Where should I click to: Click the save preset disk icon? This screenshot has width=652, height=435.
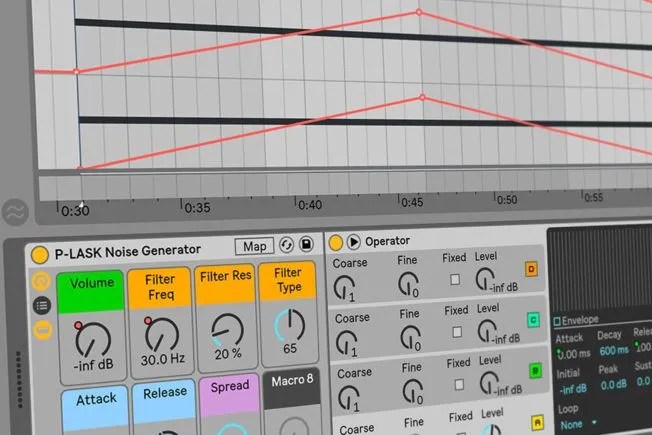tap(306, 244)
